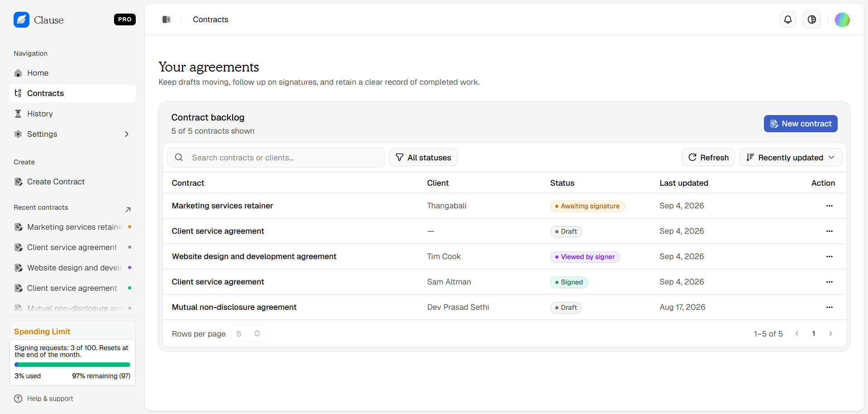Open recent Website design and development item
The height and width of the screenshot is (414, 868).
pos(72,268)
